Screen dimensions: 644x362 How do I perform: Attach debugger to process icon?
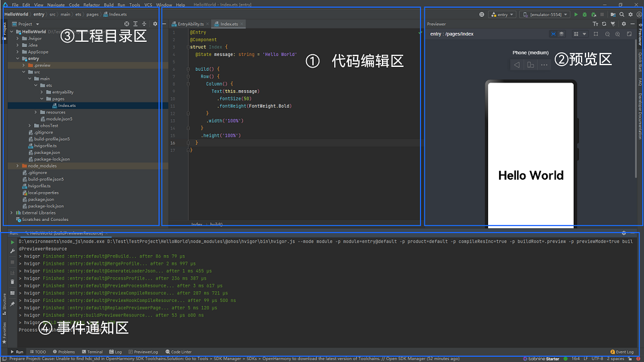[594, 14]
